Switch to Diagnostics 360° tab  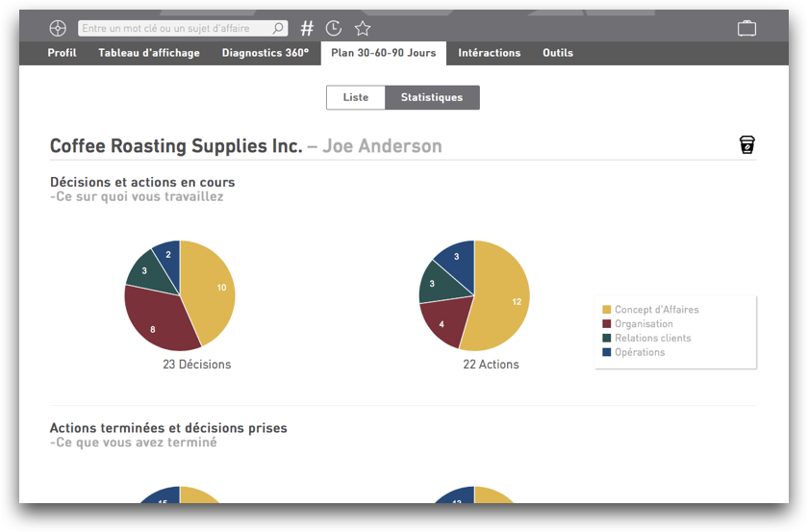(x=265, y=53)
